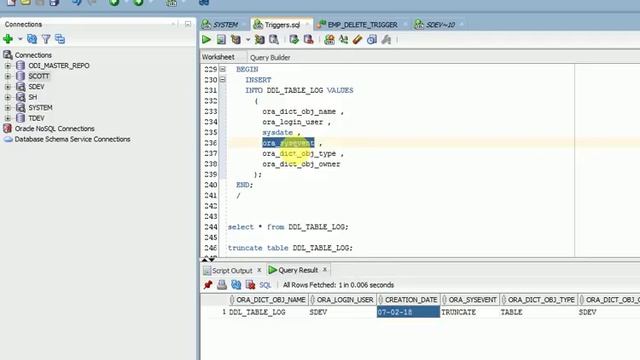Close the Script Output tab
Viewport: 640px width, 360px height.
[x=259, y=270]
